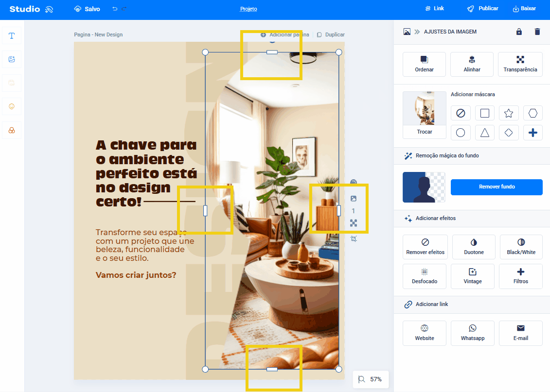Image resolution: width=550 pixels, height=392 pixels.
Task: Click the Studio logo
Action: pos(24,9)
